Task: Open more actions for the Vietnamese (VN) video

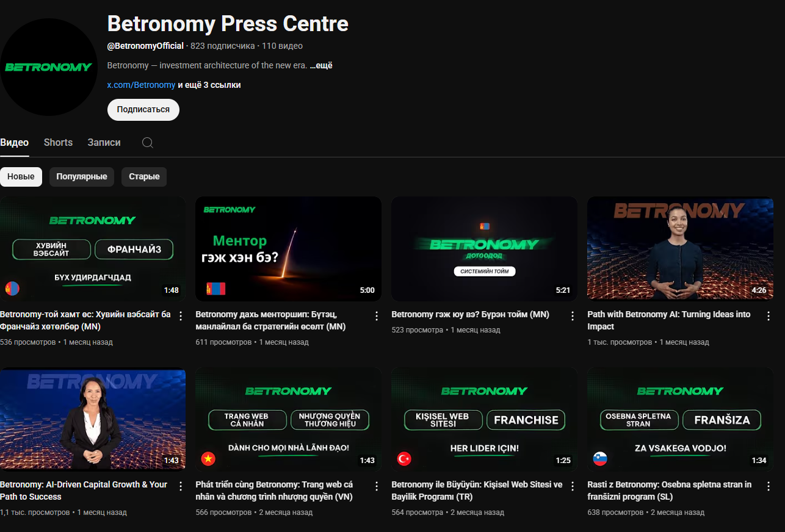Action: tap(376, 486)
